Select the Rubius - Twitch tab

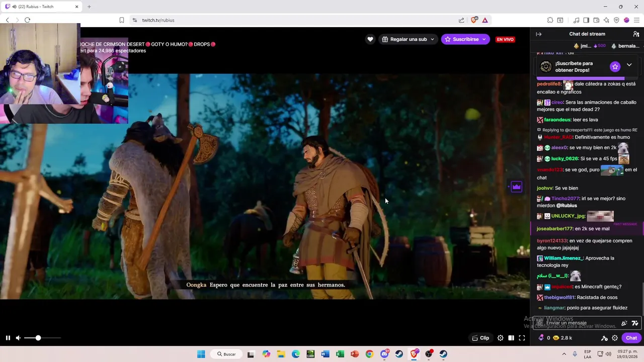tap(41, 7)
